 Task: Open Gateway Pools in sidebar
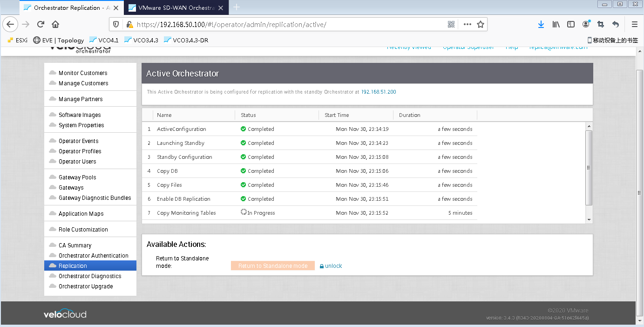(x=77, y=177)
